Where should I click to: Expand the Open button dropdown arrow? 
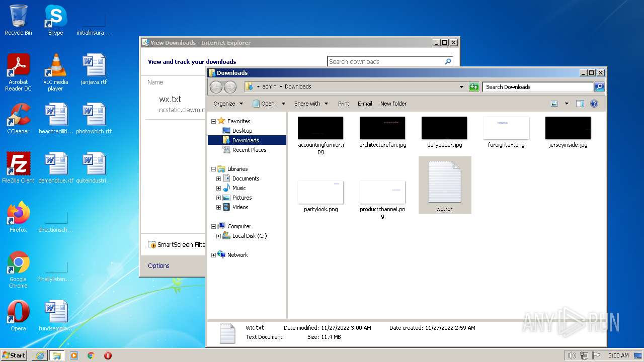[283, 104]
